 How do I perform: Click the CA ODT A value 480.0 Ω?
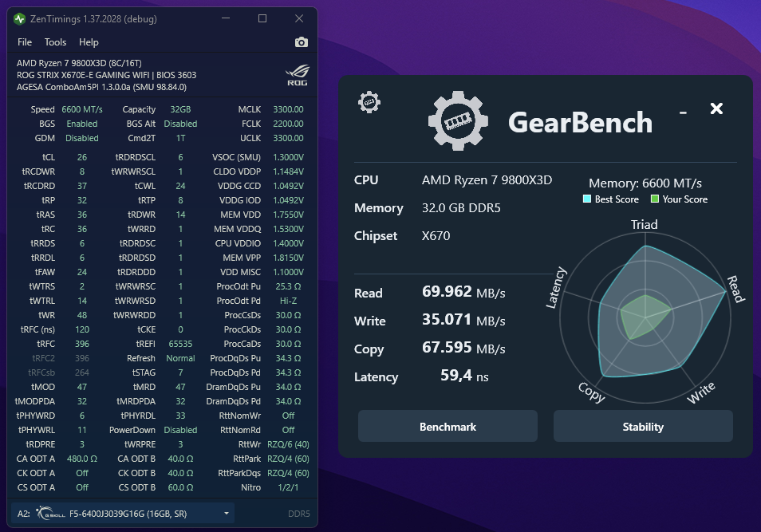82,459
